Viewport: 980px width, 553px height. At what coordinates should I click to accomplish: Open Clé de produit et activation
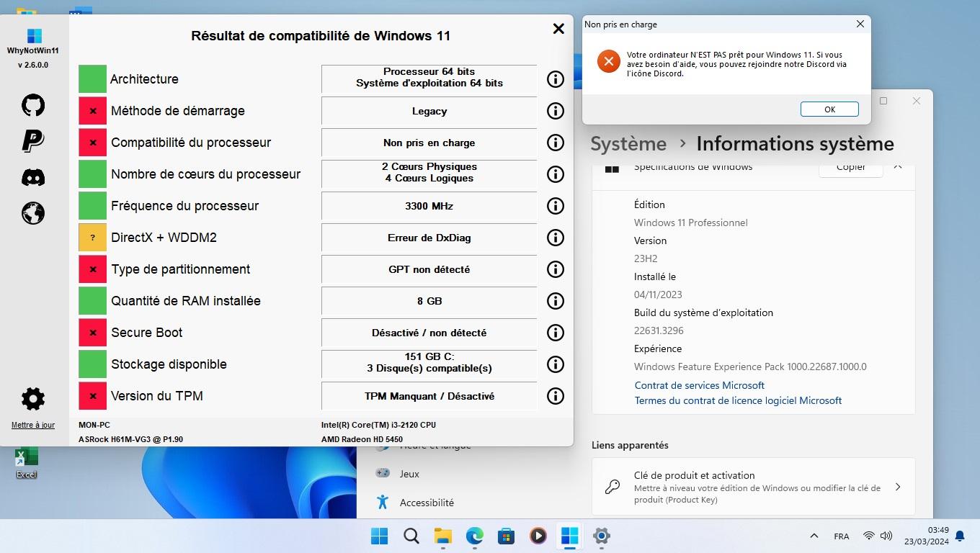[x=753, y=487]
